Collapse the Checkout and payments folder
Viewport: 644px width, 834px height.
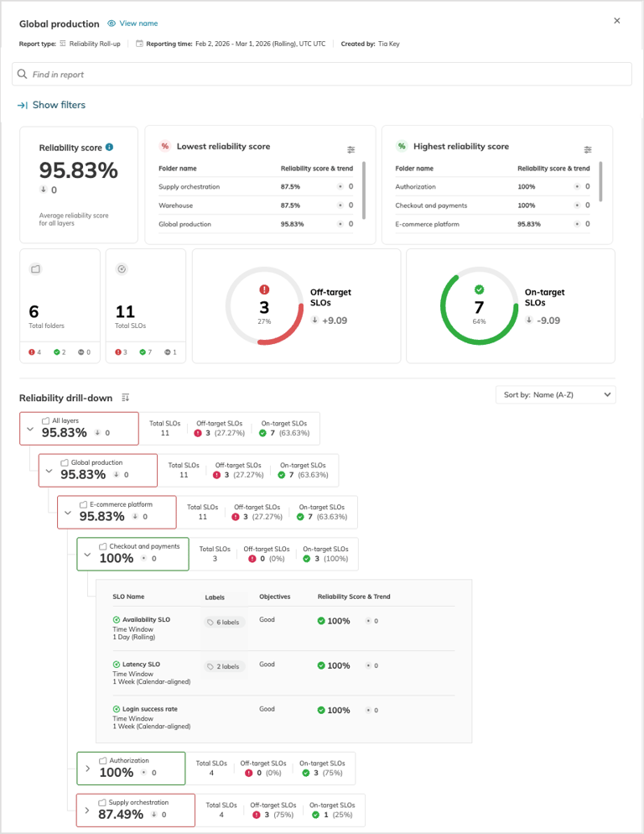87,555
